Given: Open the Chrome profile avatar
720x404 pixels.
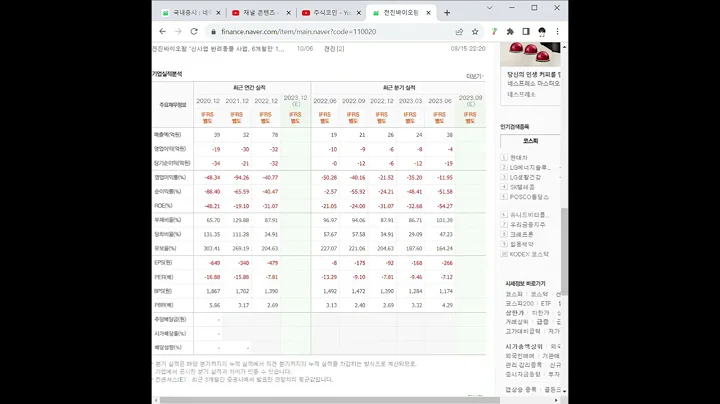Looking at the screenshot, I should click(x=542, y=32).
